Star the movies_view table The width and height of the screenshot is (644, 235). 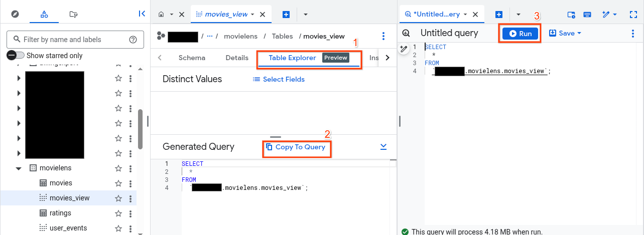[118, 198]
